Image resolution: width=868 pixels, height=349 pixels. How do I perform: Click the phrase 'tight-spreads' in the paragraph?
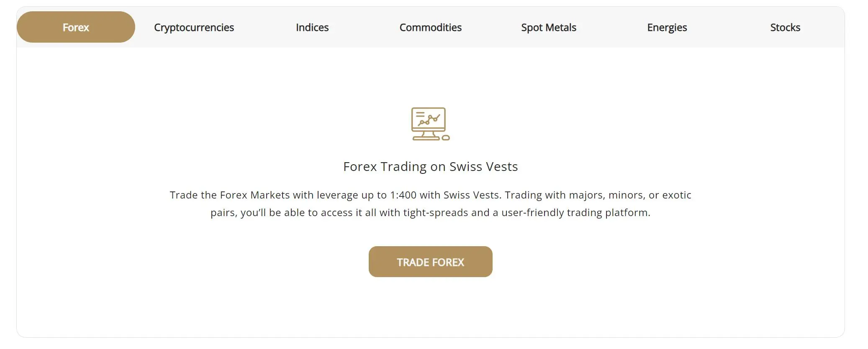[x=436, y=213]
